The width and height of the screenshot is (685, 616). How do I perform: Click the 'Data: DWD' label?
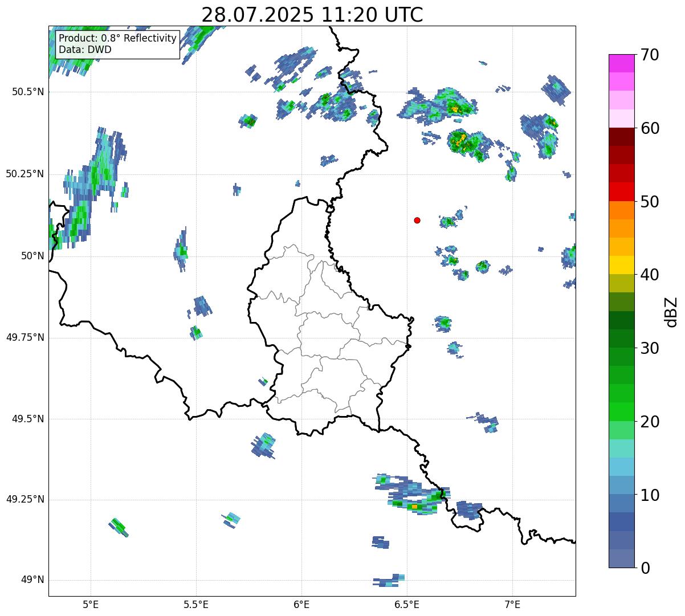(x=85, y=50)
